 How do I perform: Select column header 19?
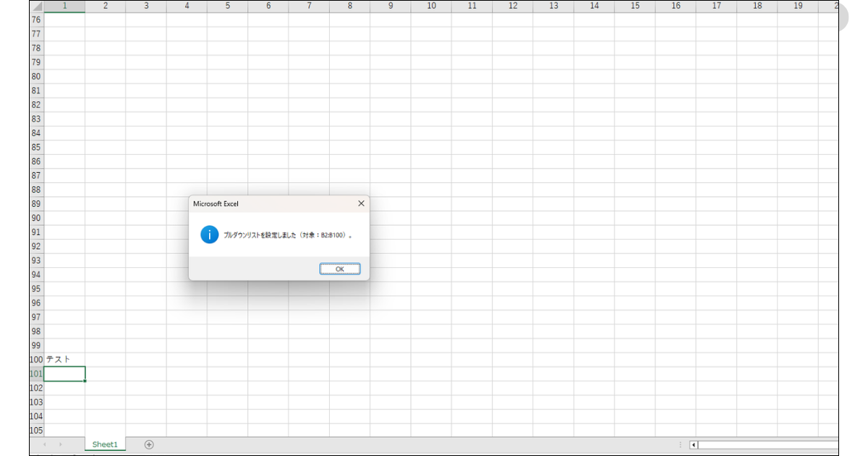point(798,7)
